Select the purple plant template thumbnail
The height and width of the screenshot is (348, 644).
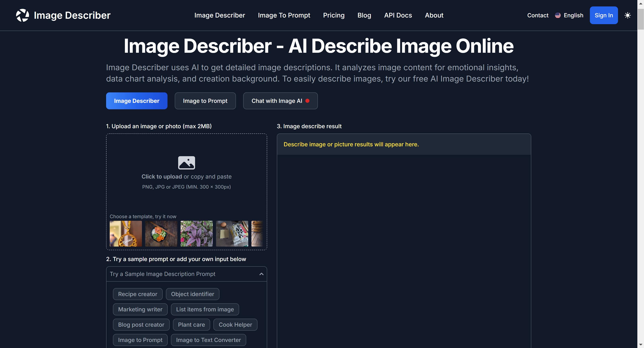tap(196, 233)
